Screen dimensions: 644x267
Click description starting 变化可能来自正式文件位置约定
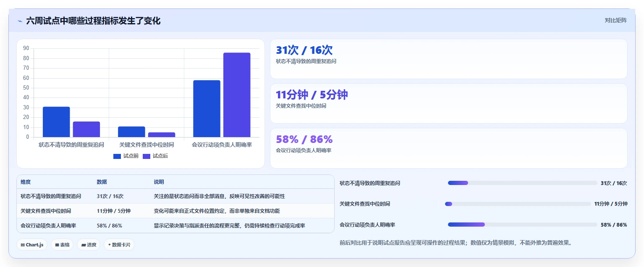coord(217,211)
